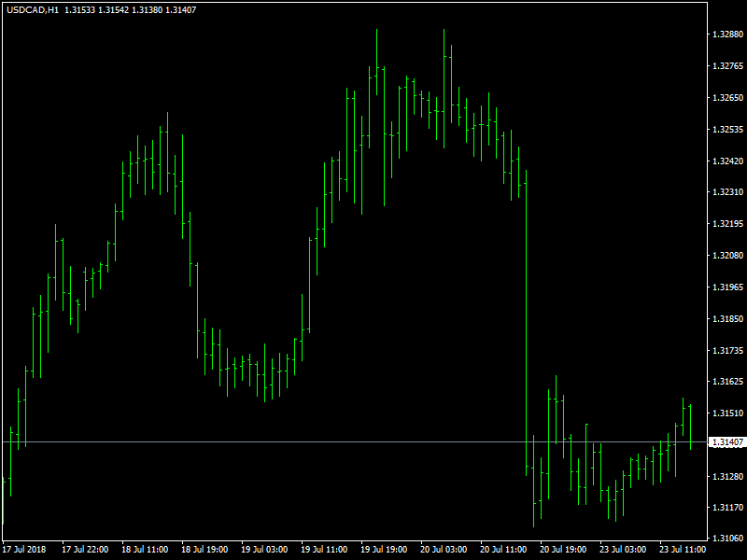Click the 18 Jul 19:00 time label
Image resolution: width=747 pixels, height=560 pixels.
(204, 550)
